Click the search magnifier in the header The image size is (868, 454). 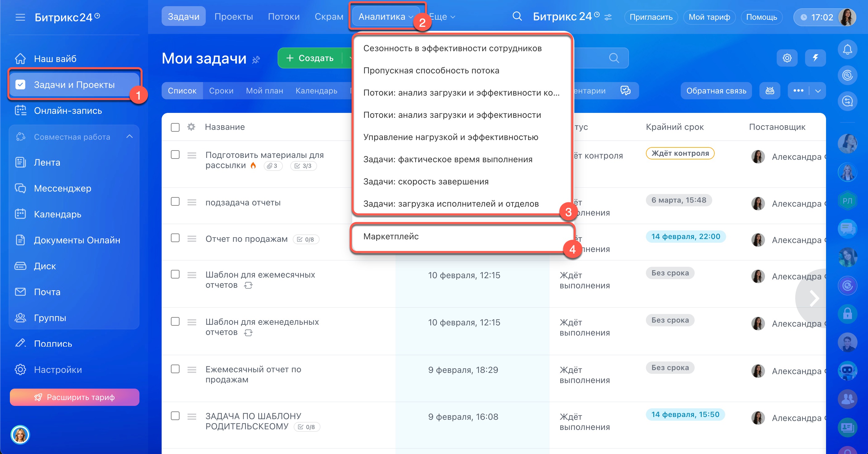tap(517, 16)
